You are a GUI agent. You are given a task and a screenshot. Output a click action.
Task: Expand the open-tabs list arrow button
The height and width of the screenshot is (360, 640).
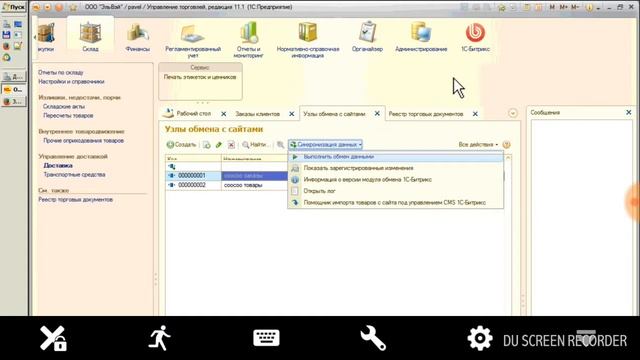pos(513,113)
